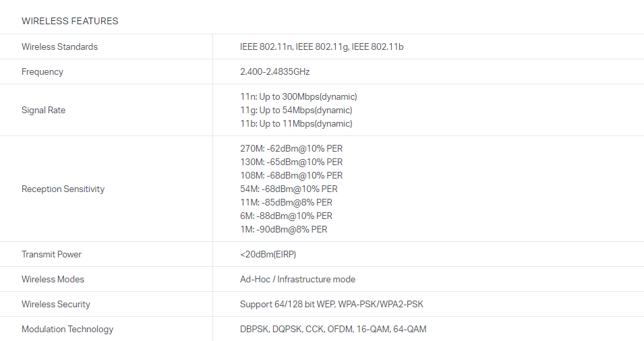The height and width of the screenshot is (341, 644).
Task: Click the 11b: Up to 11Mbps line
Action: tap(296, 123)
